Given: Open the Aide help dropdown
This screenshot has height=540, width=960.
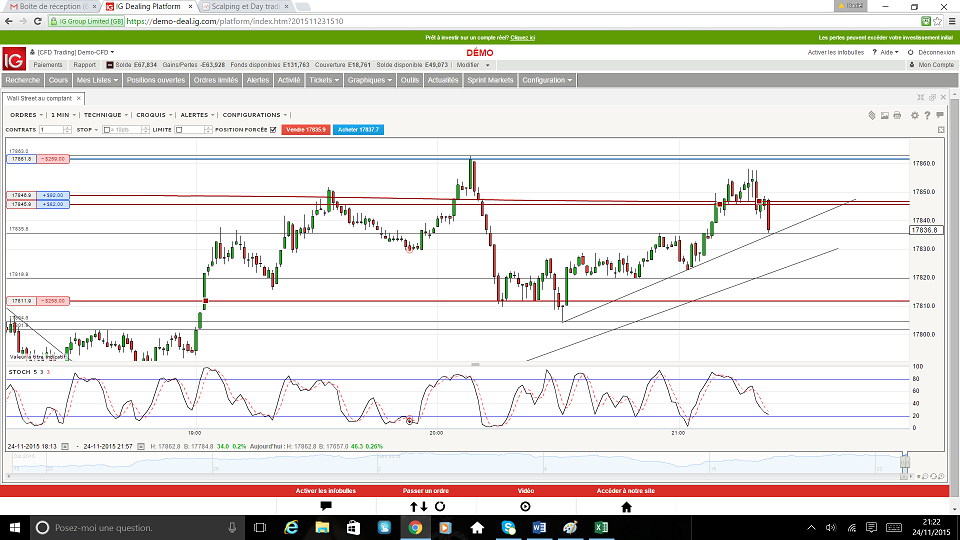Looking at the screenshot, I should pyautogui.click(x=886, y=53).
